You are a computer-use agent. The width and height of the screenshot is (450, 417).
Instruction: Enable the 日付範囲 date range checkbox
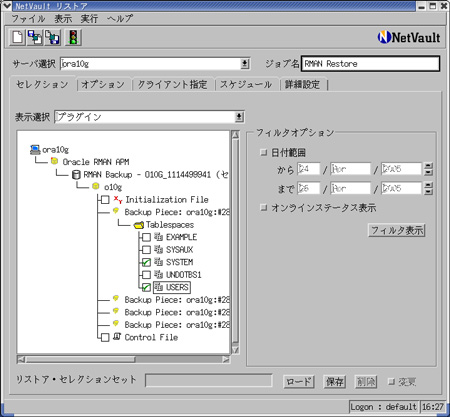click(264, 153)
